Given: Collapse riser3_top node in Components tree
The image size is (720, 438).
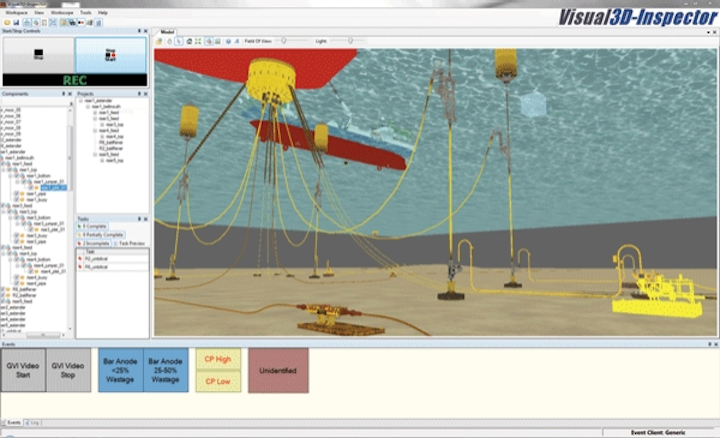Looking at the screenshot, I should 3,212.
